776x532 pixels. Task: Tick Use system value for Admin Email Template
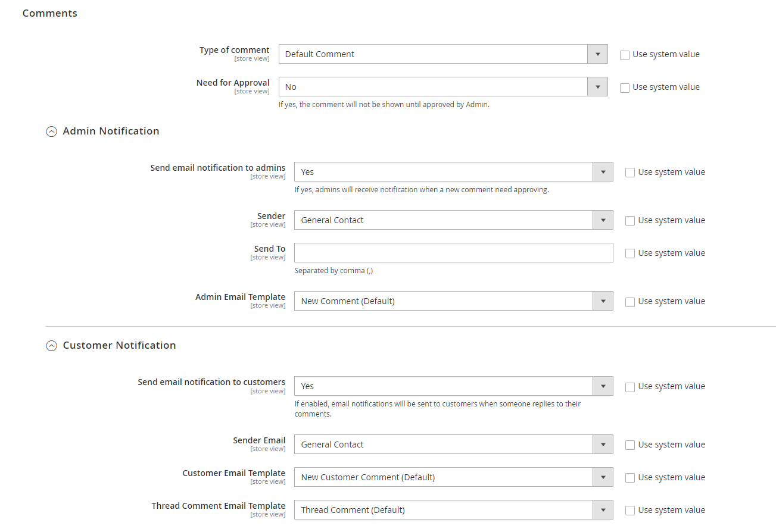click(x=630, y=302)
